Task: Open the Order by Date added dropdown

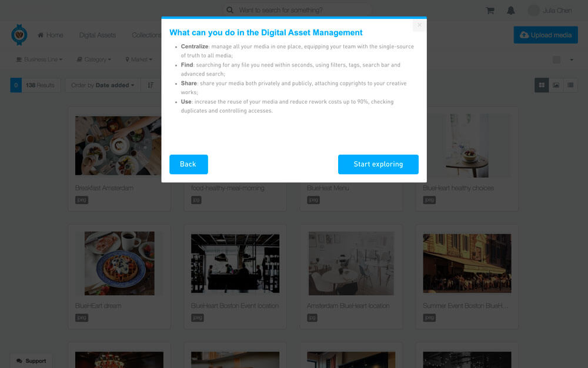Action: coord(103,85)
